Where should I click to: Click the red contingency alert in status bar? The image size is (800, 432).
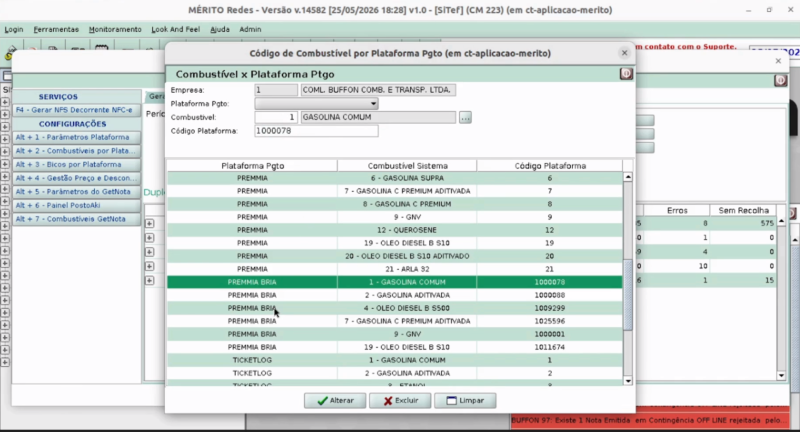tap(649, 420)
